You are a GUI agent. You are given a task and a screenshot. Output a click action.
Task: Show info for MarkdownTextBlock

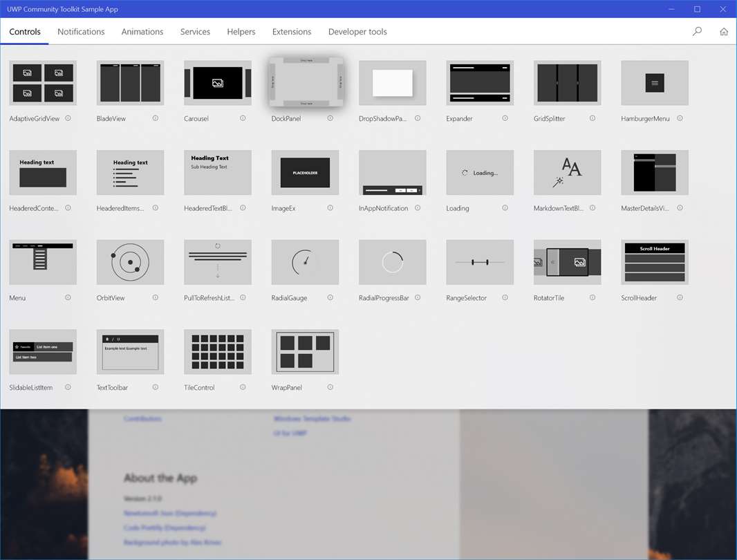coord(593,208)
